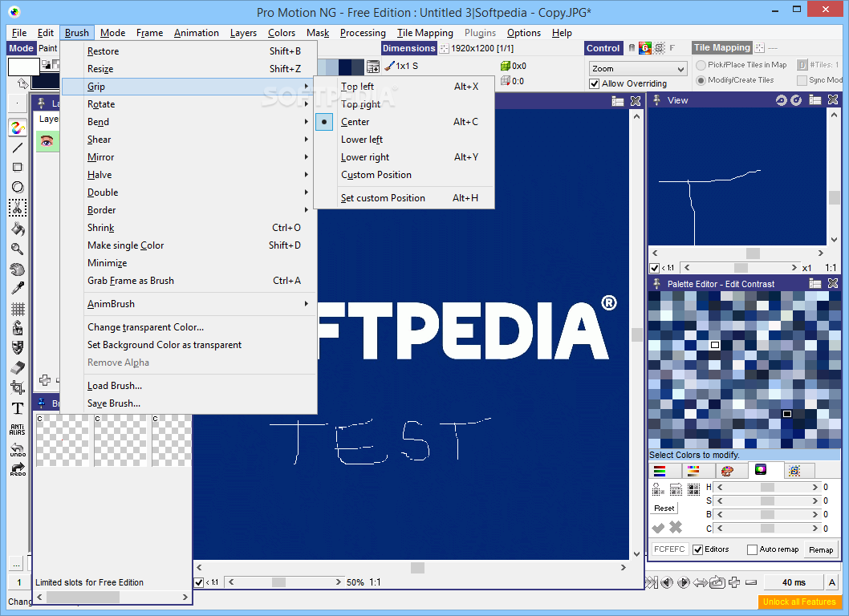Expand the Double submenu
Screen dimensions: 849x616
pyautogui.click(x=188, y=192)
